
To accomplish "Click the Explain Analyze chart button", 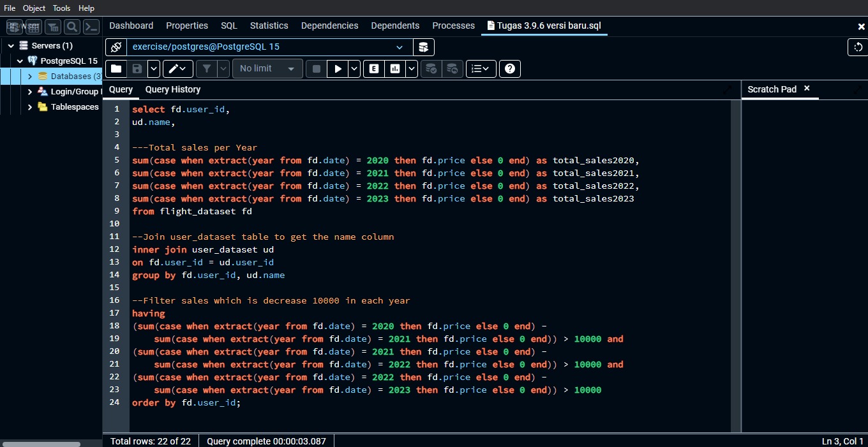I will click(x=395, y=69).
